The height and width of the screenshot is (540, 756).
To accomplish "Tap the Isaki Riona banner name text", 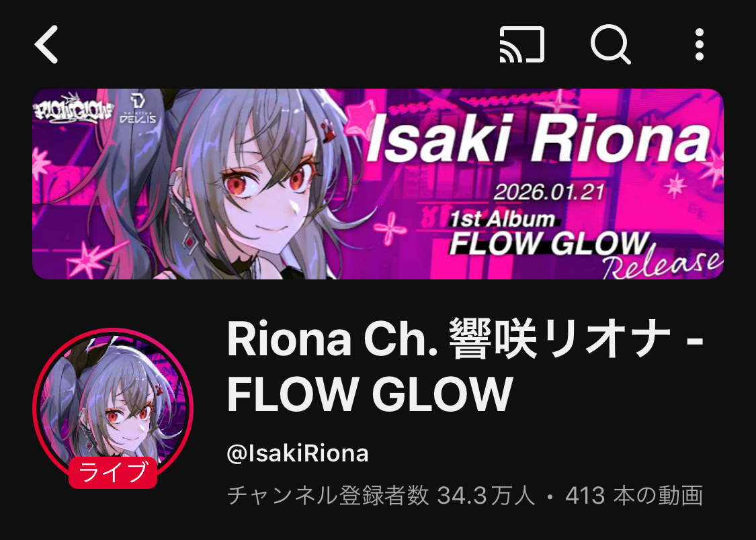I will point(538,139).
